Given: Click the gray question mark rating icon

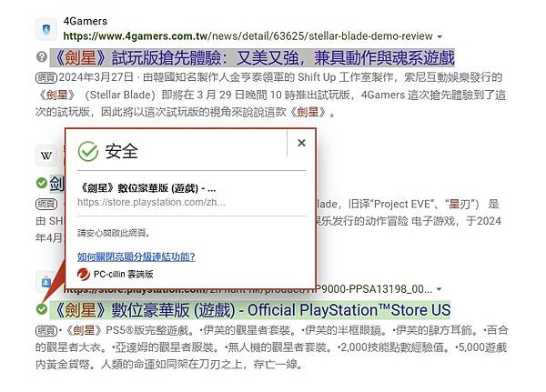Looking at the screenshot, I should (42, 56).
